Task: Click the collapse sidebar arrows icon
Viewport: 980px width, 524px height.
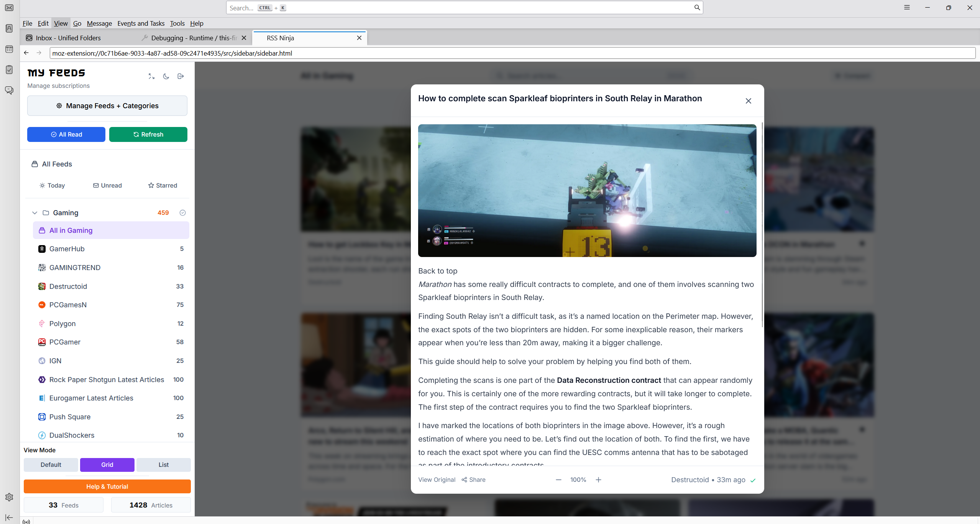Action: [x=151, y=76]
